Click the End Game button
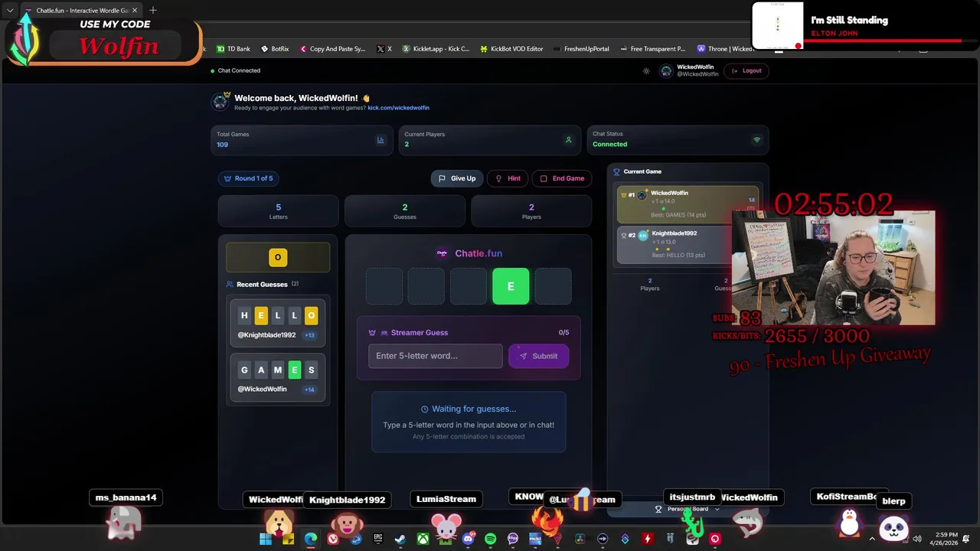The image size is (980, 551). (562, 178)
